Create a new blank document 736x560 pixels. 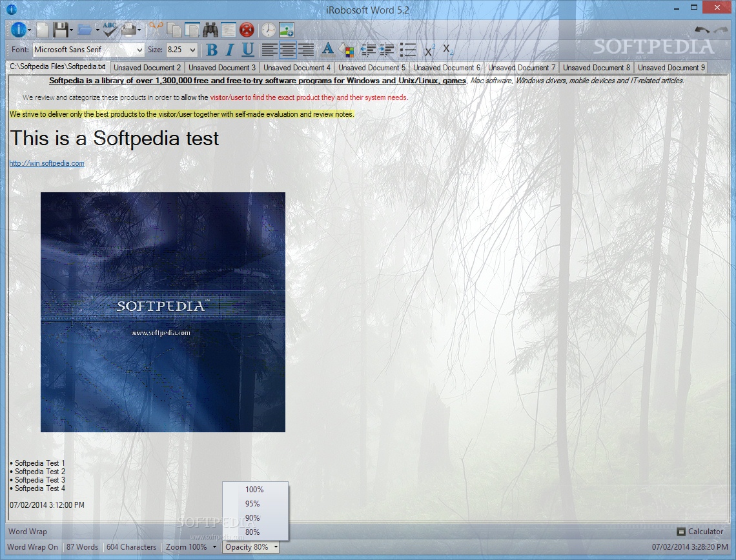coord(43,30)
